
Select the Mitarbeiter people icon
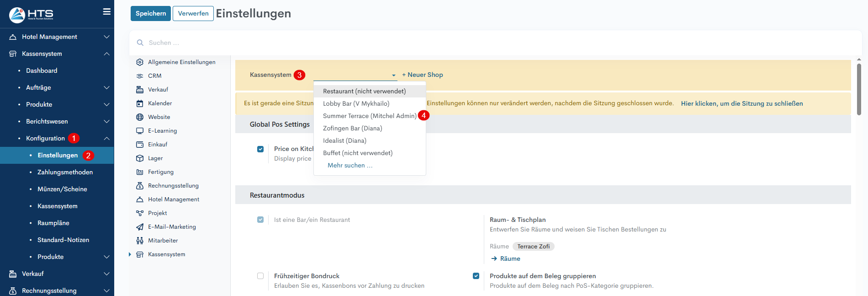140,241
